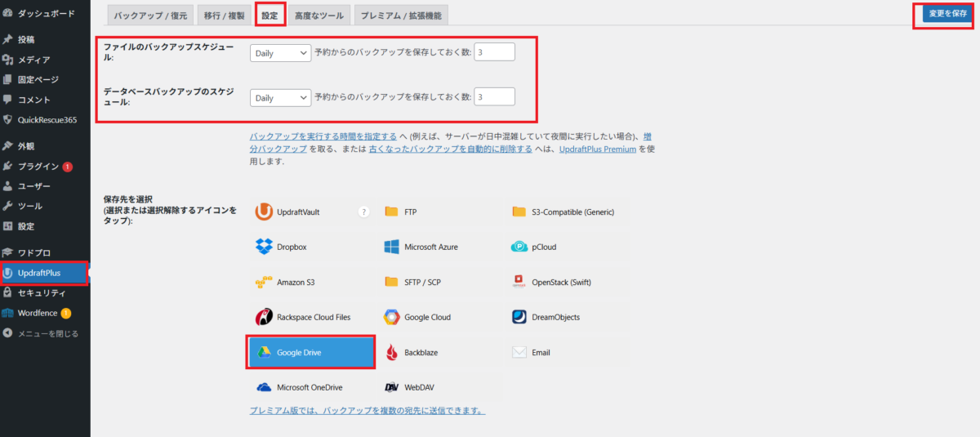Open the files backup schedule dropdown
This screenshot has width=980, height=437.
click(280, 53)
